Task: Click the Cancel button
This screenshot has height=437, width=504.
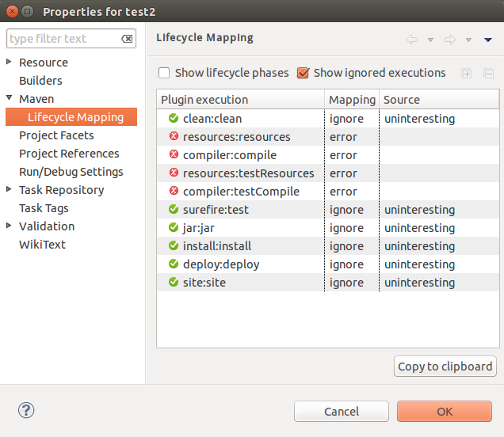Action: coord(342,412)
